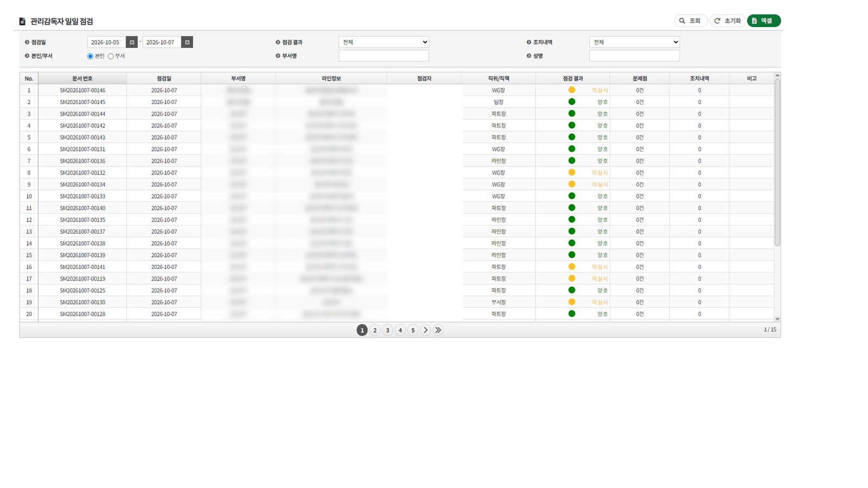
Task: Click the table scrollbar up arrow
Action: (x=777, y=75)
